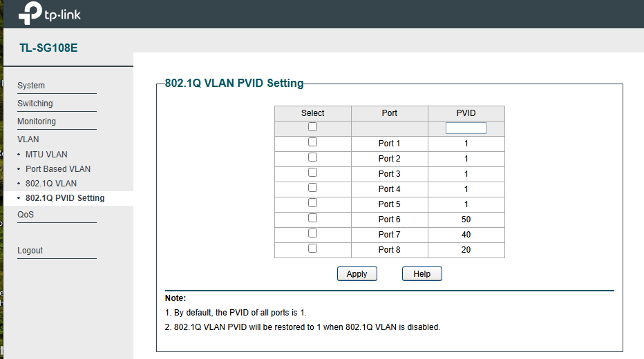
Task: Click the TL-SG108E model title
Action: (48, 48)
